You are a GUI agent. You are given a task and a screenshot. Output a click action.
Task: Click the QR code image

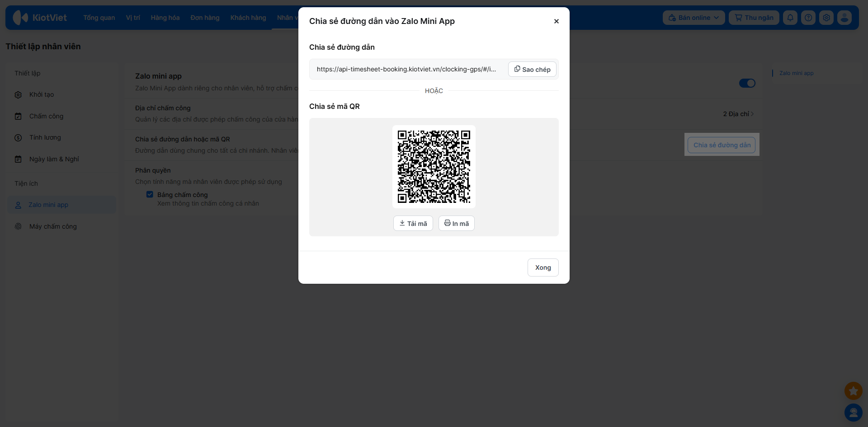[x=434, y=167]
